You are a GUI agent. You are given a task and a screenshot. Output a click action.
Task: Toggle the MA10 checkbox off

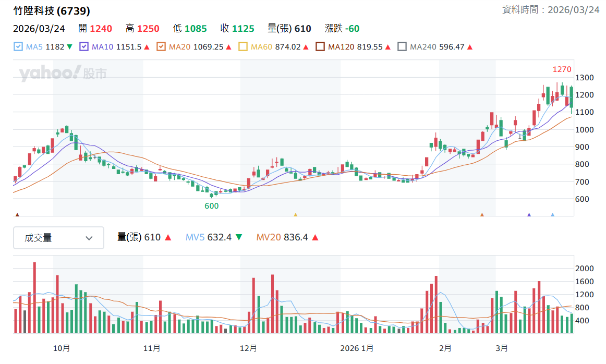[84, 47]
